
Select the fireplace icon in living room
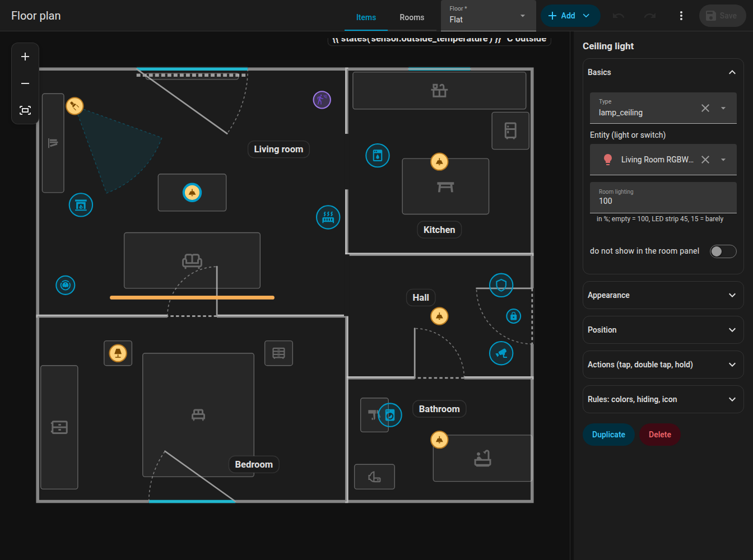pos(81,205)
